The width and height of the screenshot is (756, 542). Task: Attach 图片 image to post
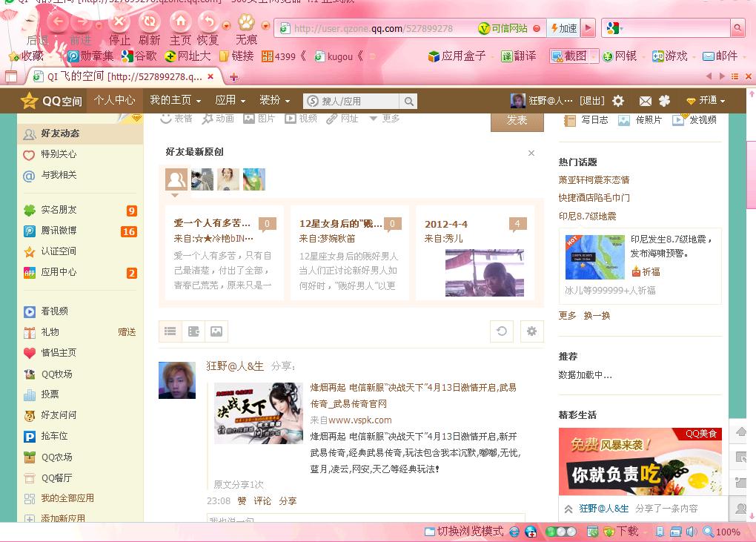tap(259, 118)
